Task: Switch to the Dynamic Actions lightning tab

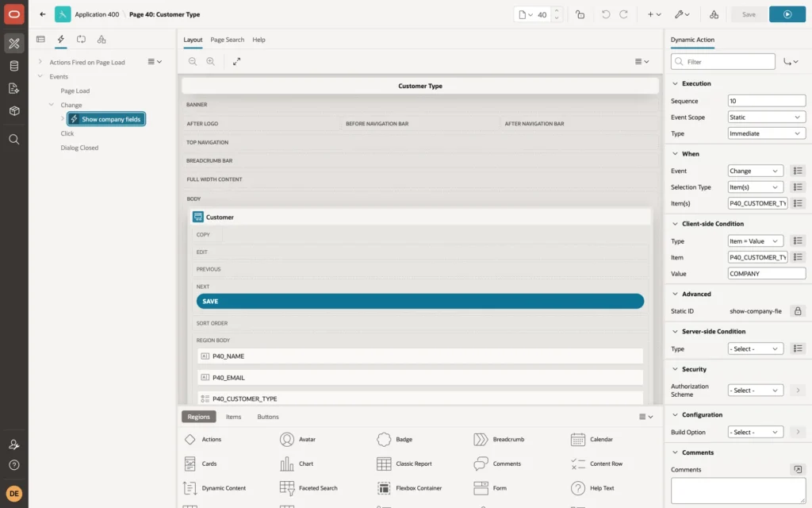Action: [60, 40]
